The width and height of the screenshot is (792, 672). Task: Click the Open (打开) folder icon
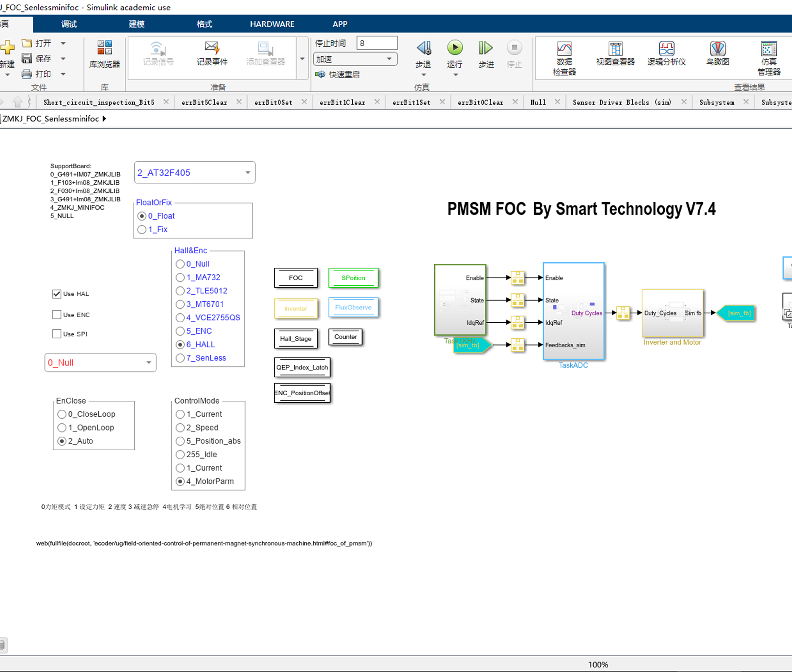click(27, 43)
